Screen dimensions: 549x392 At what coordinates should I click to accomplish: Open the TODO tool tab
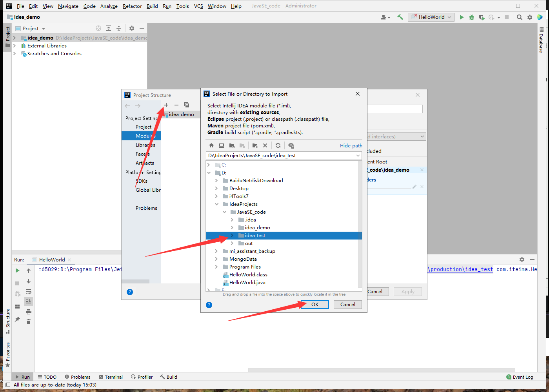coord(47,377)
